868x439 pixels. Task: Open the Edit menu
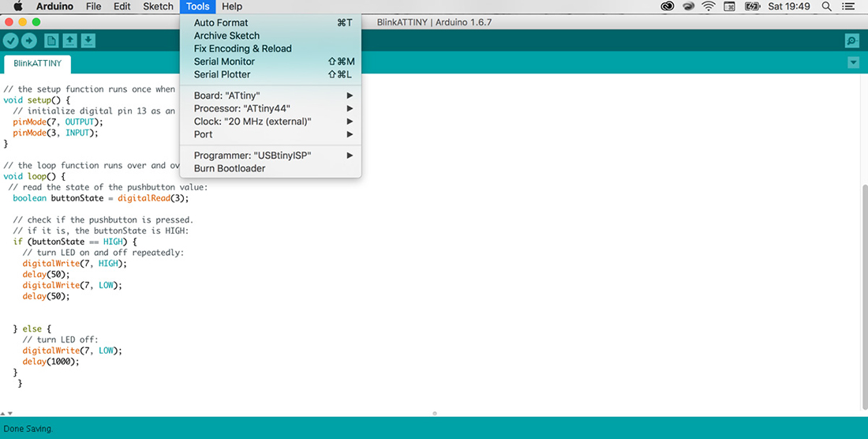click(x=122, y=6)
